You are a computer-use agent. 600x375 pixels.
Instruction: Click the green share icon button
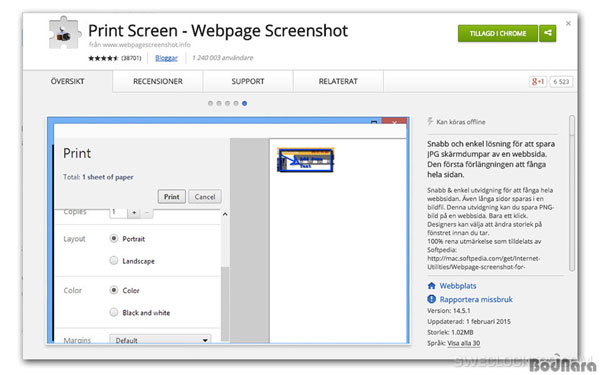548,33
